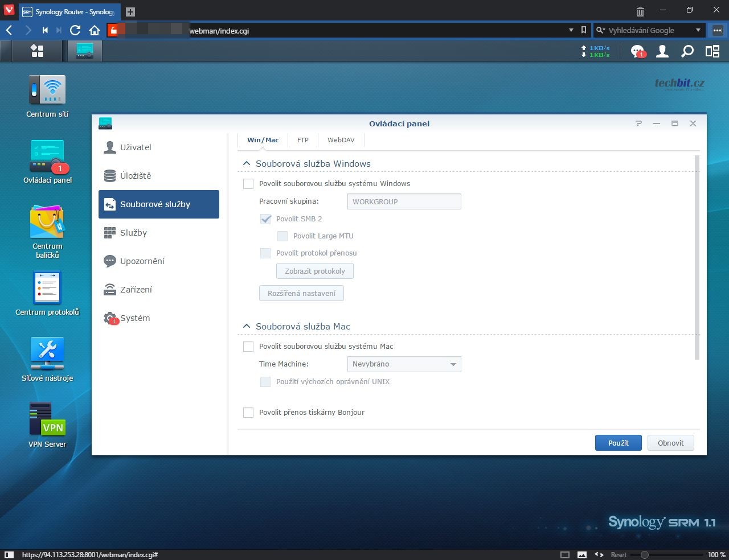729x560 pixels.
Task: Enable Windows file service checkbox
Action: point(248,184)
